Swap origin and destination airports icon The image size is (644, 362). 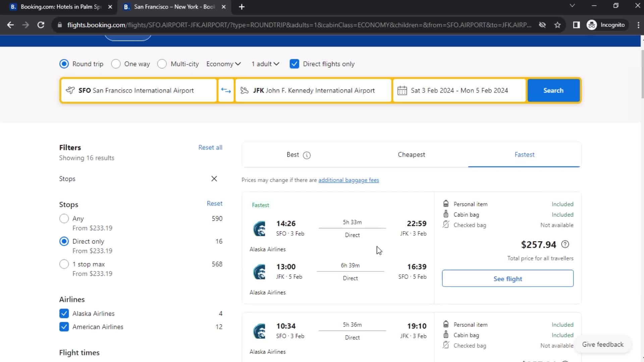point(226,90)
